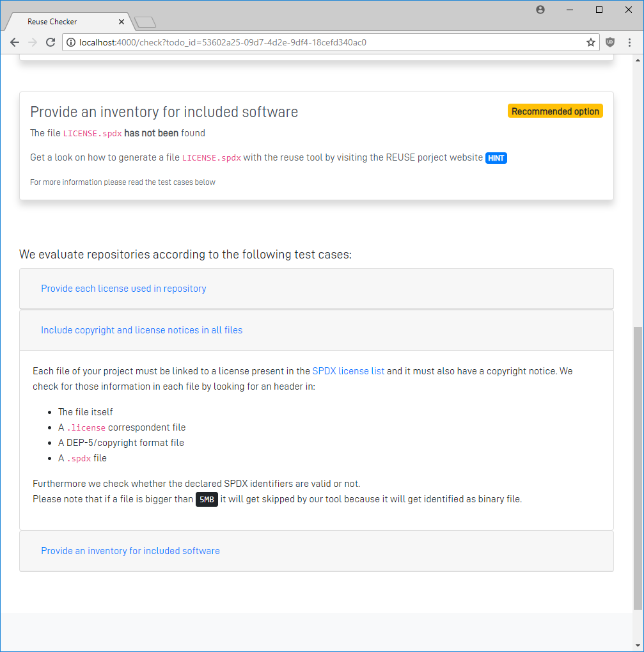Click 'Furthermore we check whether' sentence
This screenshot has width=644, height=652.
pyautogui.click(x=196, y=484)
